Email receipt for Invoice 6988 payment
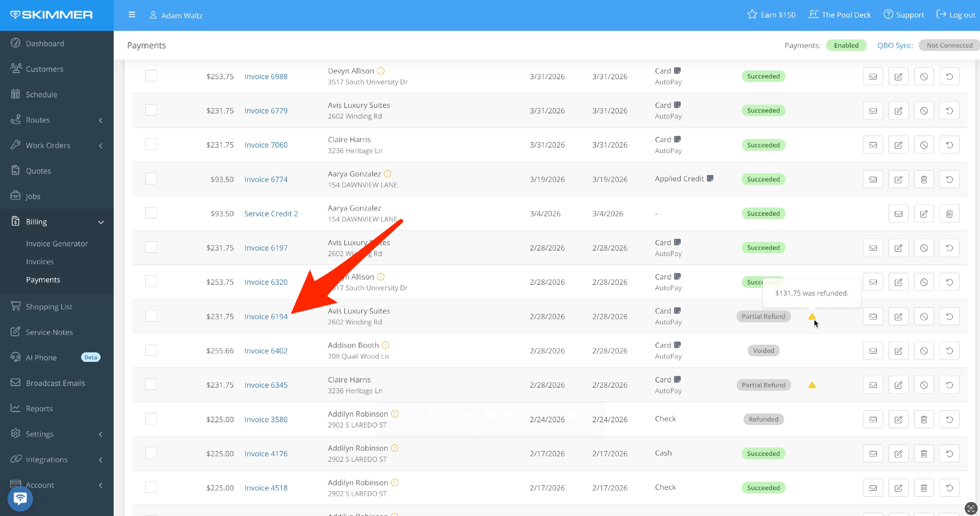The width and height of the screenshot is (980, 516). coord(873,76)
